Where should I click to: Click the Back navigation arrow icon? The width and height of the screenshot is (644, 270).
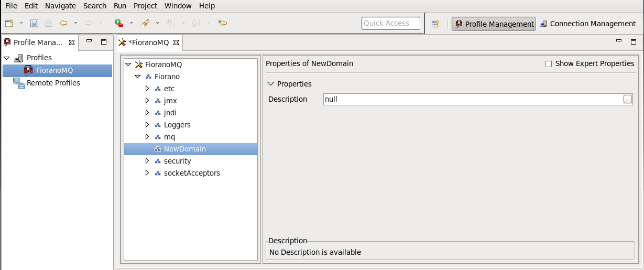63,23
